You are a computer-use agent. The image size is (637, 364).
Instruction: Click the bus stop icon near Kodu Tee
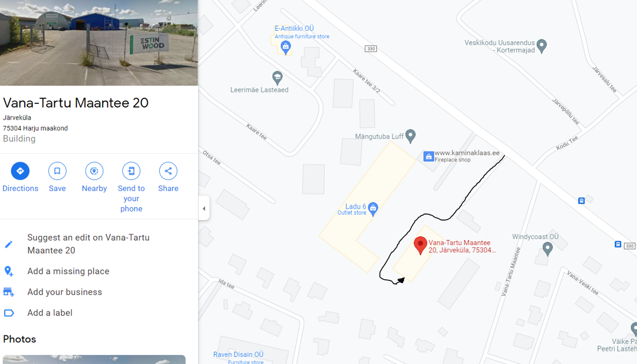tap(581, 201)
